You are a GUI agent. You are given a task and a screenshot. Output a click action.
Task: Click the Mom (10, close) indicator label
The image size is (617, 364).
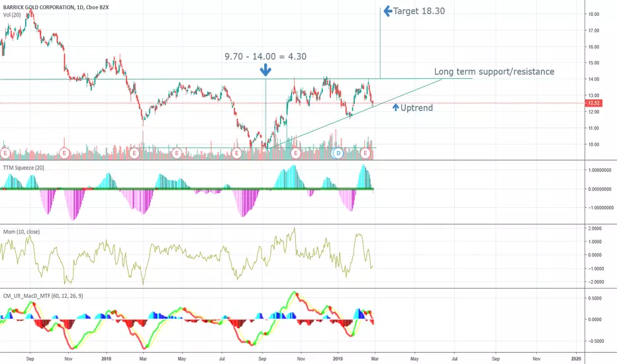[21, 232]
